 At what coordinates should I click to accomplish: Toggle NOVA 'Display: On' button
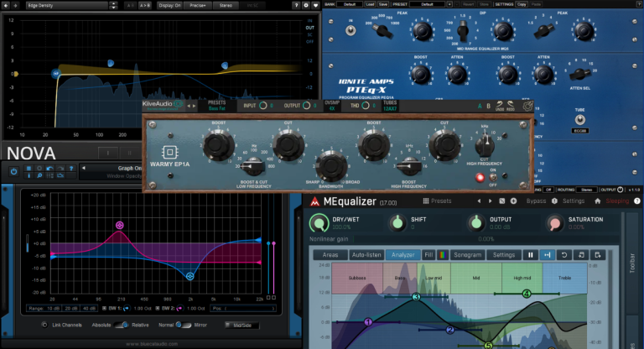tap(169, 5)
